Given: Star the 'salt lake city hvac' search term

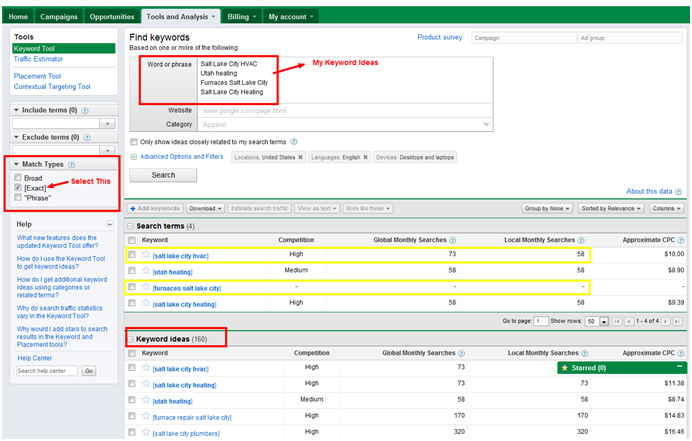Looking at the screenshot, I should pos(146,256).
